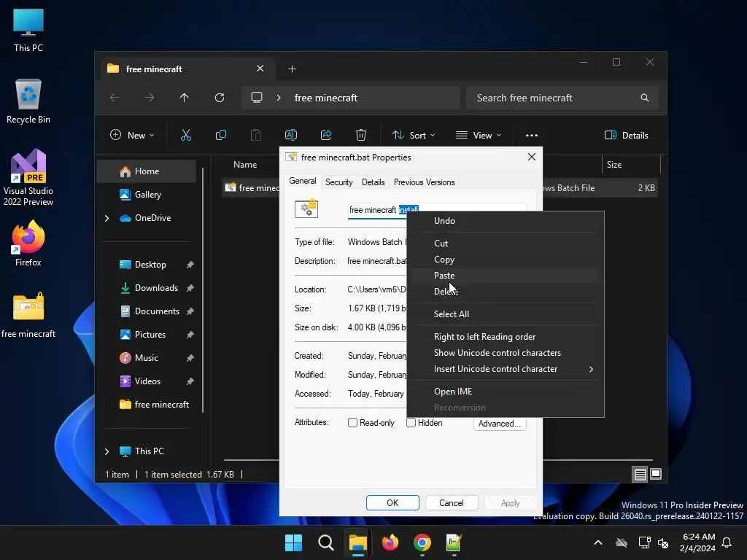
Task: Open Visual Studio 2022 Preview shortcut
Action: pyautogui.click(x=28, y=177)
